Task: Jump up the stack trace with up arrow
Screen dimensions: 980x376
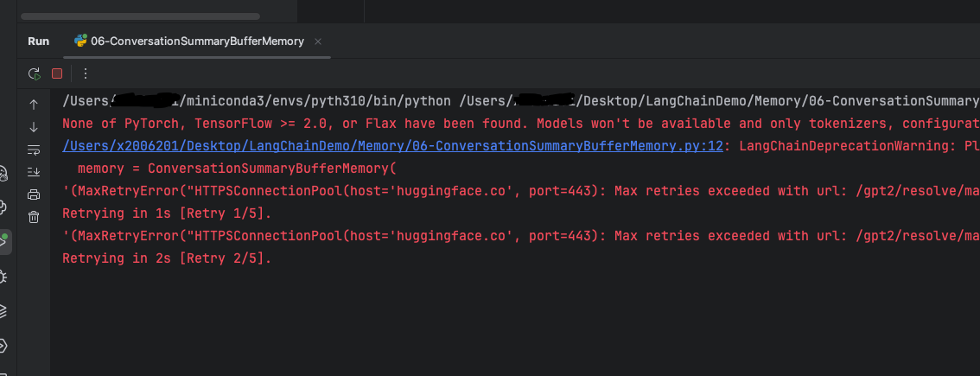Action: [34, 105]
